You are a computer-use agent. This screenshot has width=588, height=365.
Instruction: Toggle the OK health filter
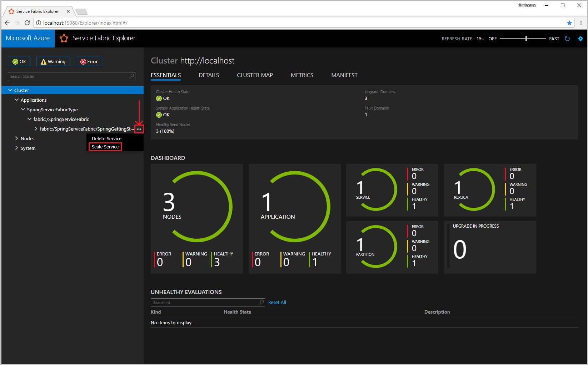[19, 61]
